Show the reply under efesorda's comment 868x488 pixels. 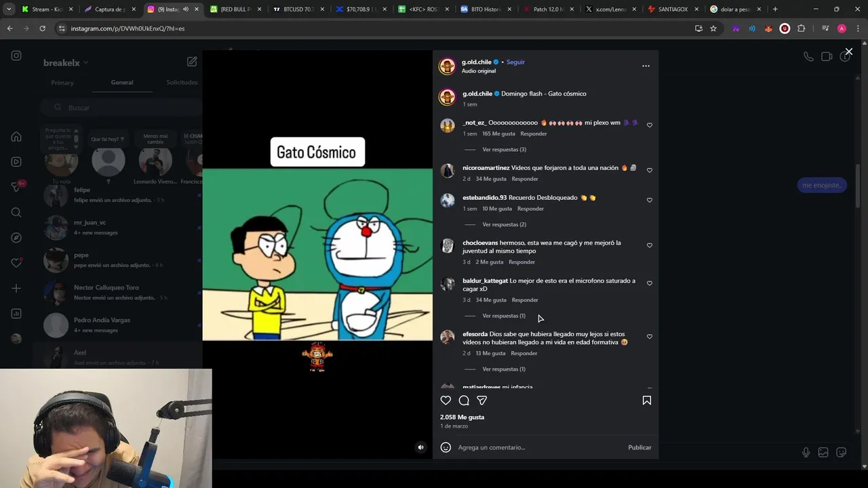click(x=504, y=369)
